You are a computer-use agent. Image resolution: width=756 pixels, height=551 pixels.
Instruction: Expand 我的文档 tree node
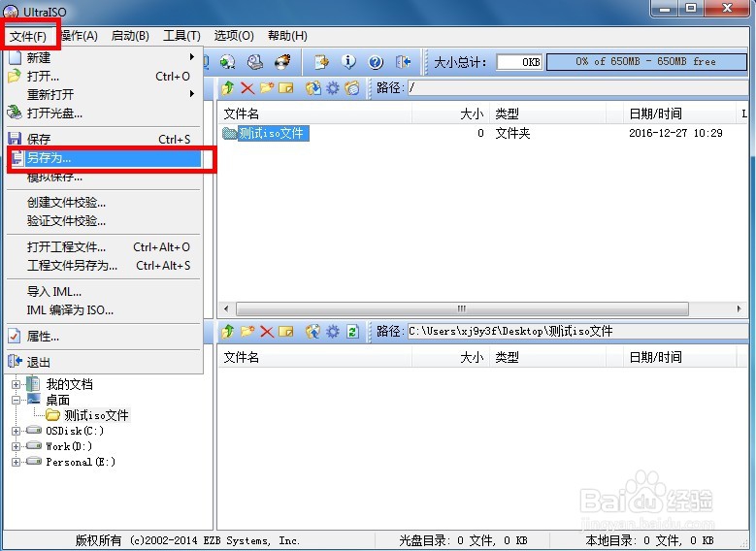point(16,385)
